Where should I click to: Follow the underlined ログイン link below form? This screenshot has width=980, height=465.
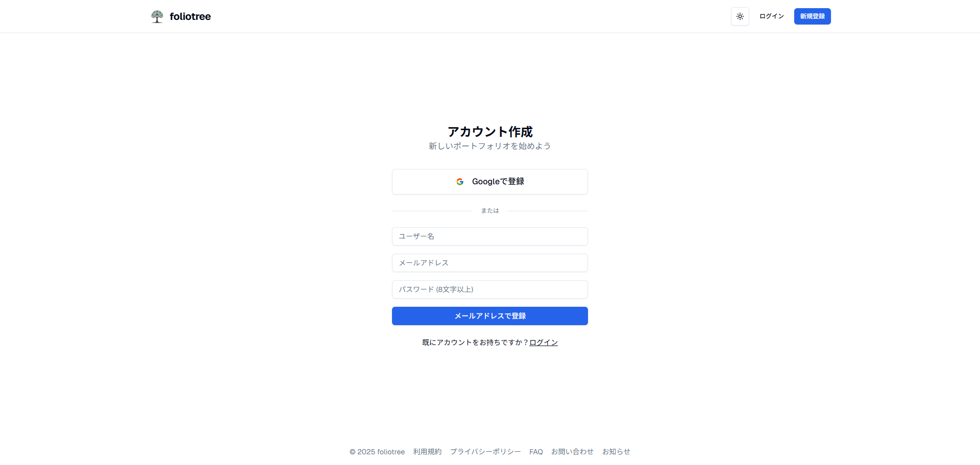click(544, 342)
